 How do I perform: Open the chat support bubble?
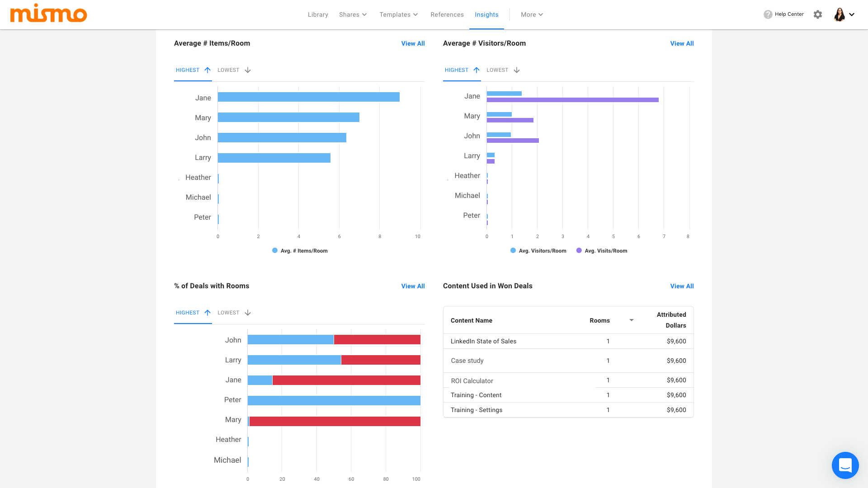[x=845, y=465]
